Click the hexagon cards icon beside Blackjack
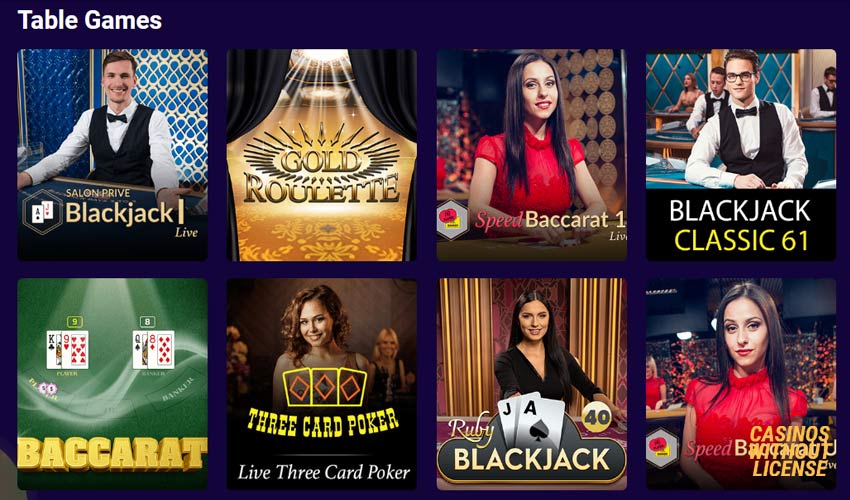The width and height of the screenshot is (850, 500). pos(42,212)
